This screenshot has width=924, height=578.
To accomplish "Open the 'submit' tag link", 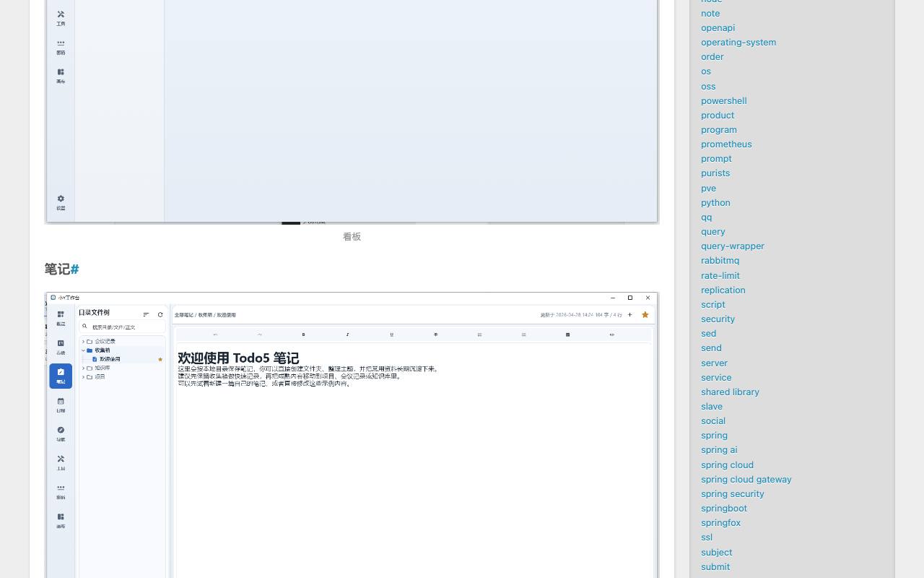I will [715, 566].
